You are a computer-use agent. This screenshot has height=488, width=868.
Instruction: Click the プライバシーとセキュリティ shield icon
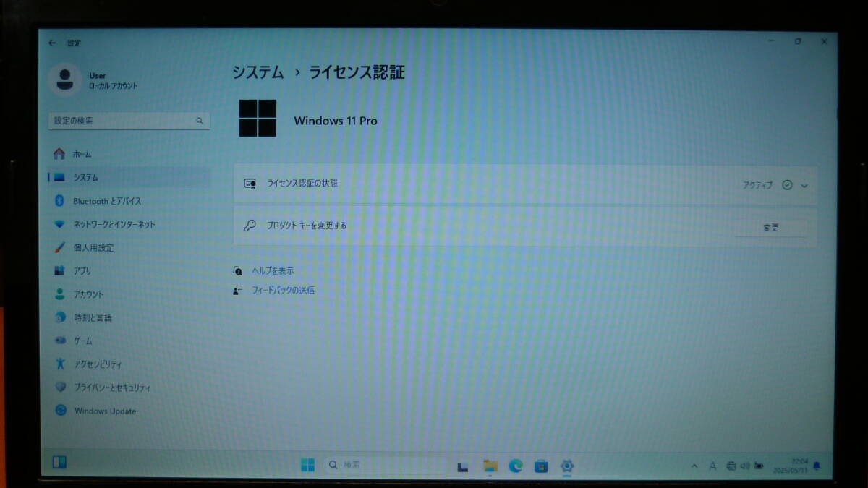pos(61,387)
